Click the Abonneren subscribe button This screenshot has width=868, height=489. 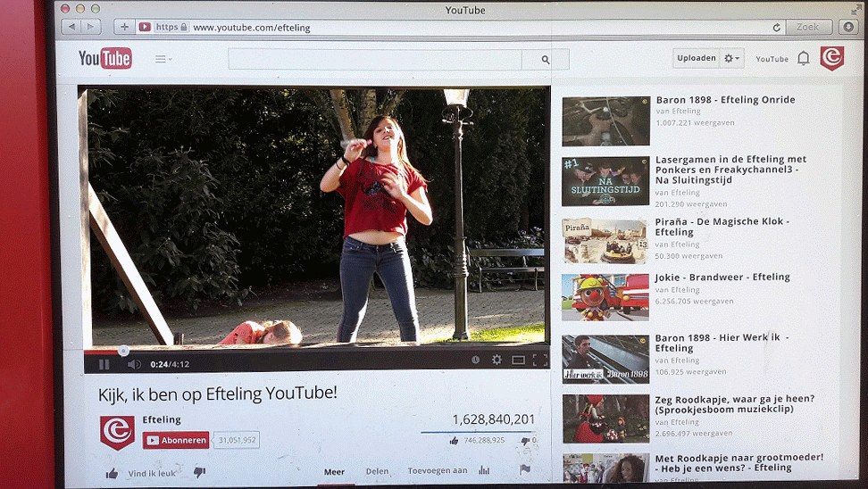coord(176,440)
